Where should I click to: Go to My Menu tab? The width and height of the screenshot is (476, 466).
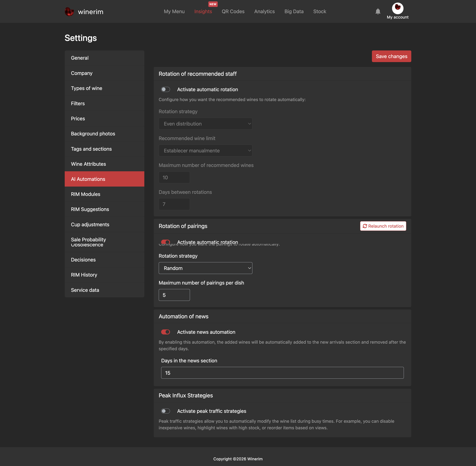pyautogui.click(x=174, y=11)
